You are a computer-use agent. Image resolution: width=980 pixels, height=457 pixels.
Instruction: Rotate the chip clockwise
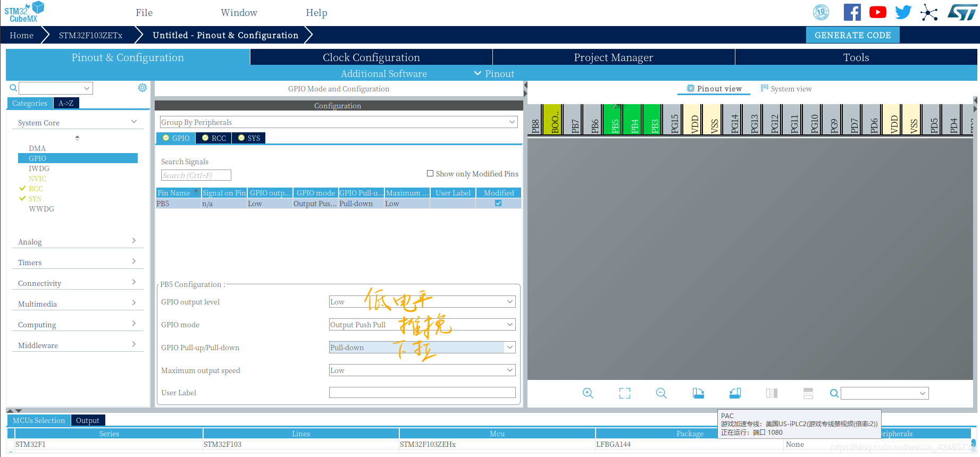(698, 393)
